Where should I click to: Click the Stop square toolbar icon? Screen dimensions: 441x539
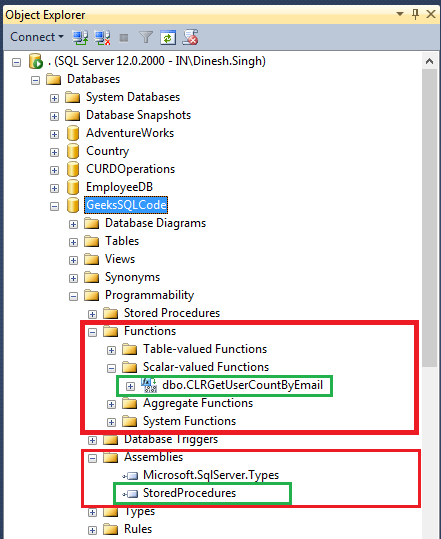[x=124, y=37]
